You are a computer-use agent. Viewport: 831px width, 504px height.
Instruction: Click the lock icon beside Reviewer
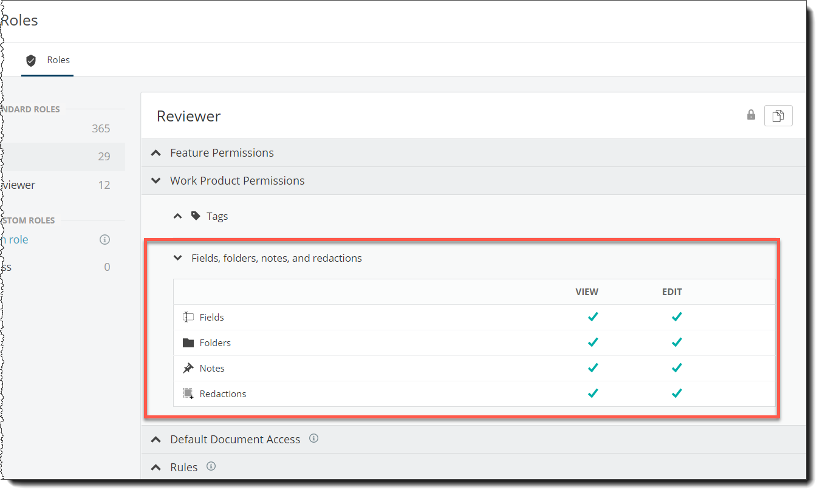tap(751, 115)
